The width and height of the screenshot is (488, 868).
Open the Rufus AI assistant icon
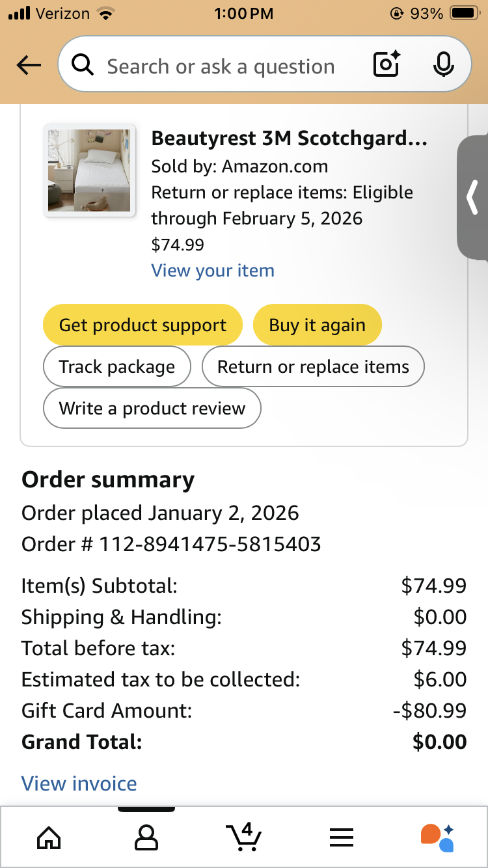click(x=437, y=837)
